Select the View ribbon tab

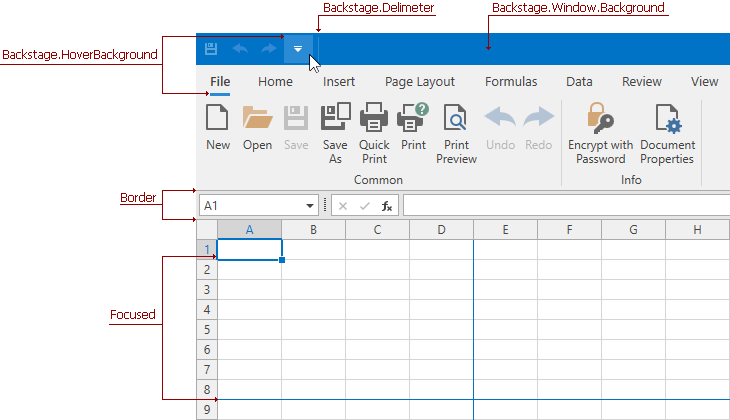pyautogui.click(x=704, y=82)
